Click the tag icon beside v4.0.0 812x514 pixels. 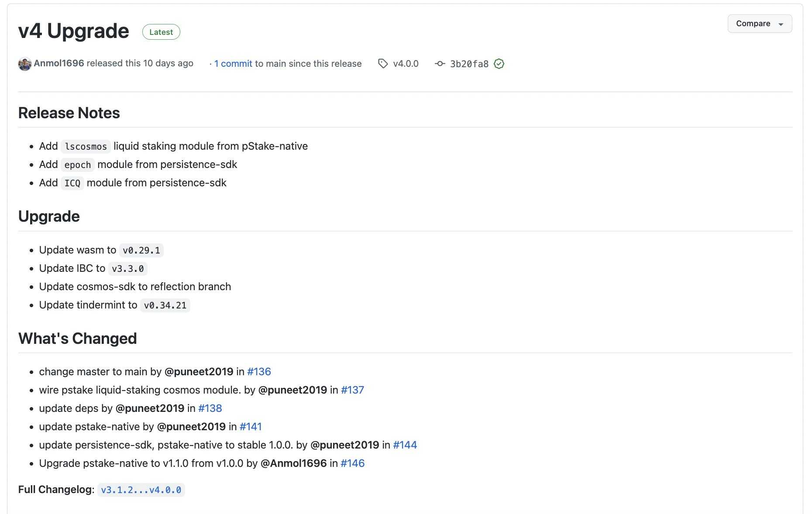[x=383, y=64]
